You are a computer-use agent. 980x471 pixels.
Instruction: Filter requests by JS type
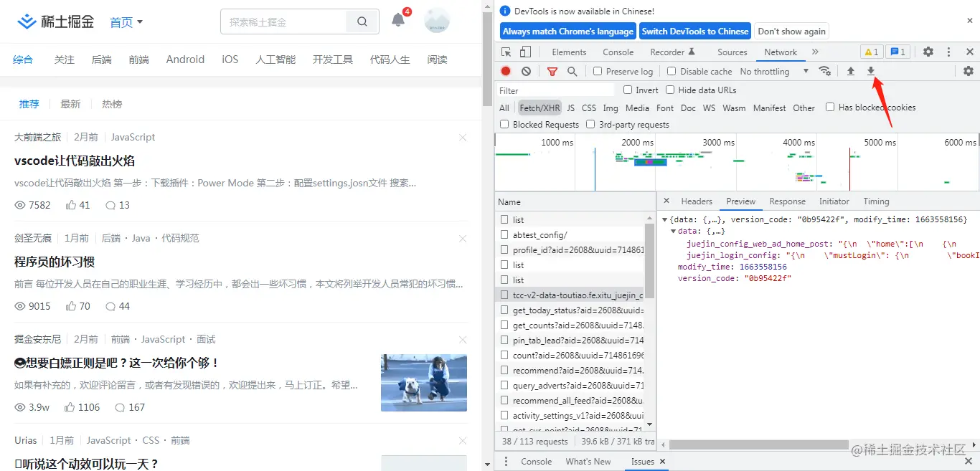[570, 108]
